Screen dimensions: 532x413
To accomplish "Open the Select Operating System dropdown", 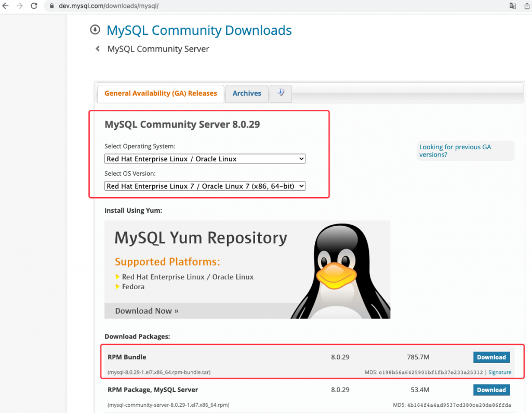I will (x=205, y=159).
